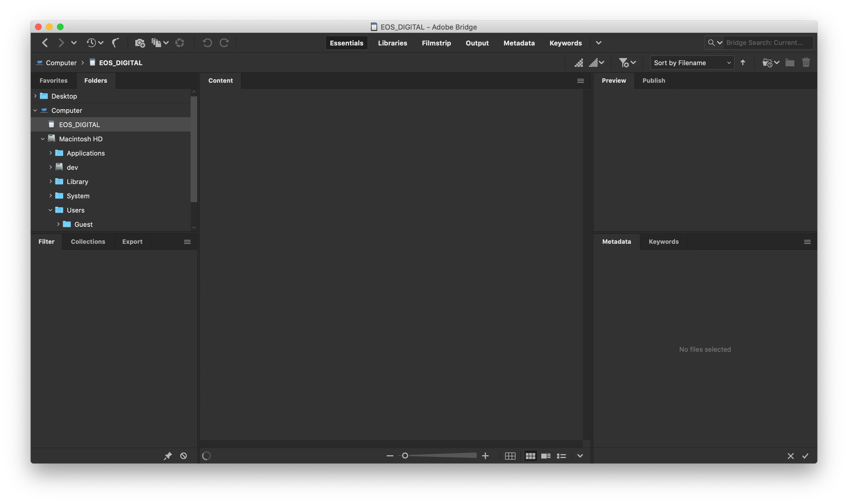
Task: Click the Create new folder icon
Action: coord(790,63)
